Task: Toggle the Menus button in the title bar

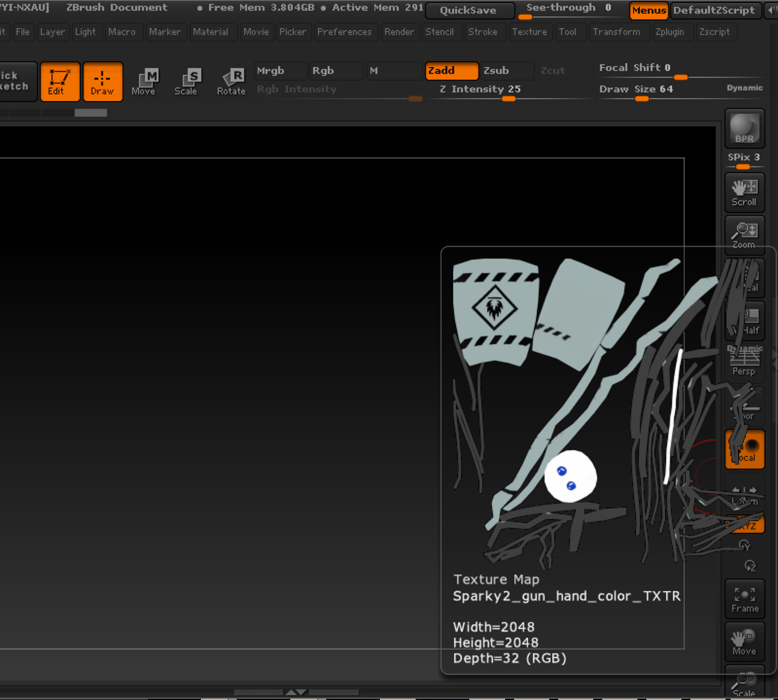Action: click(x=649, y=10)
